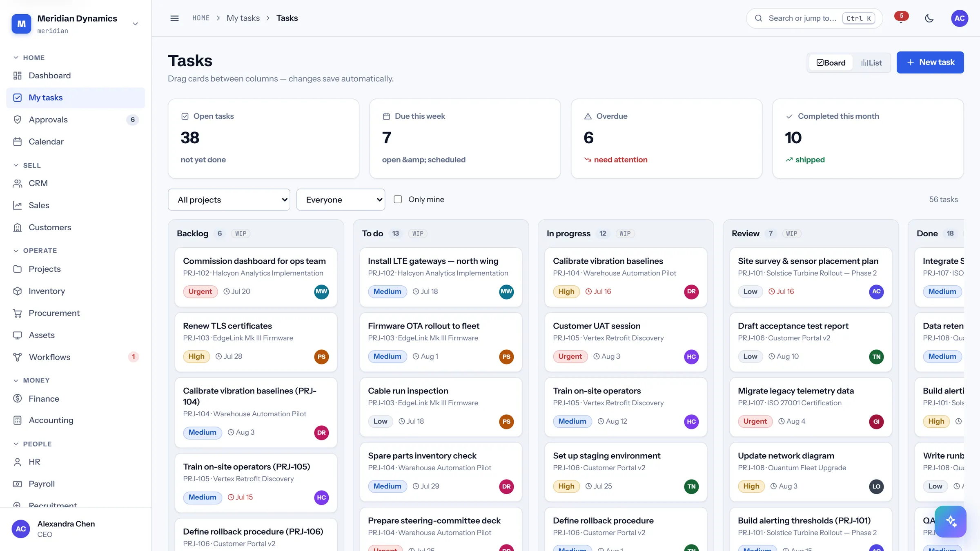
Task: Open Customer UAT session card
Action: (x=626, y=342)
